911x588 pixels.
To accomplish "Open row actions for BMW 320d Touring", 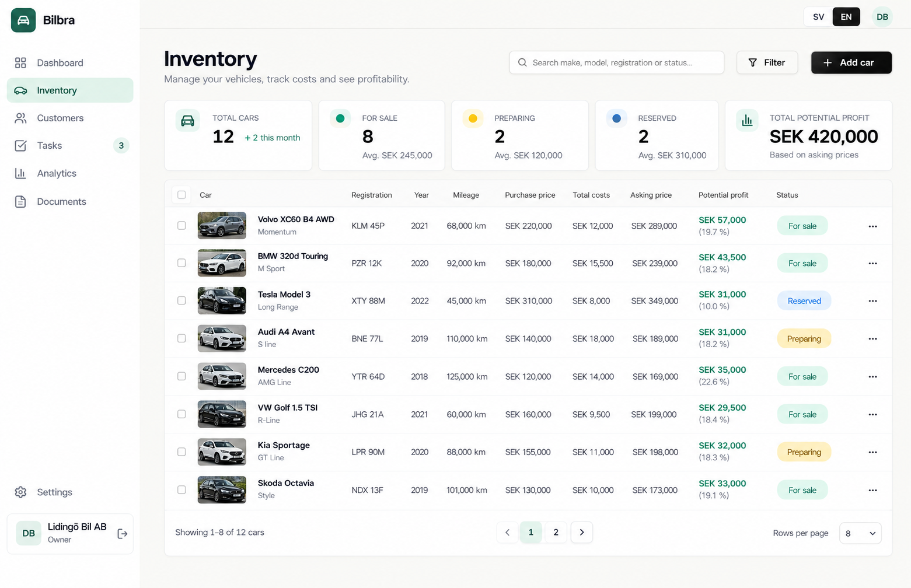I will [x=872, y=264].
